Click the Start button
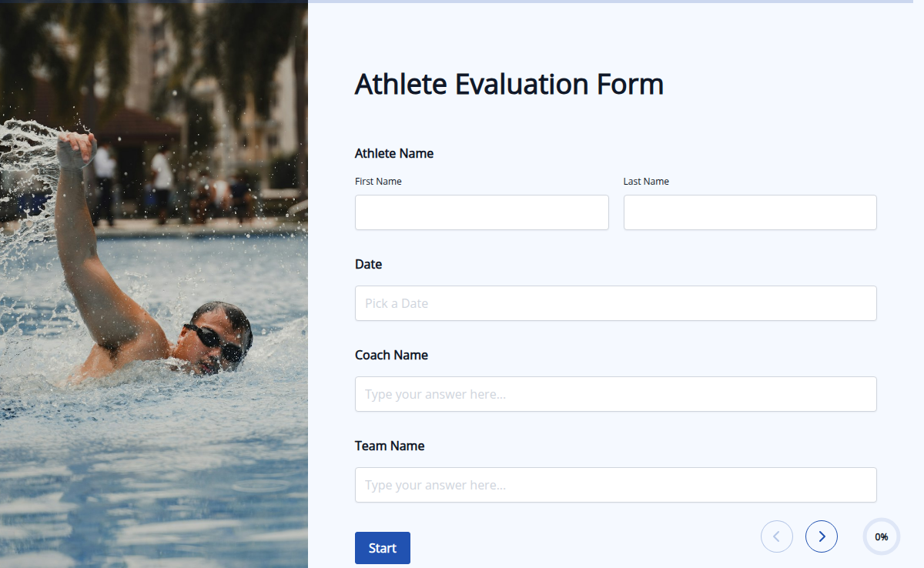This screenshot has height=568, width=924. tap(382, 547)
